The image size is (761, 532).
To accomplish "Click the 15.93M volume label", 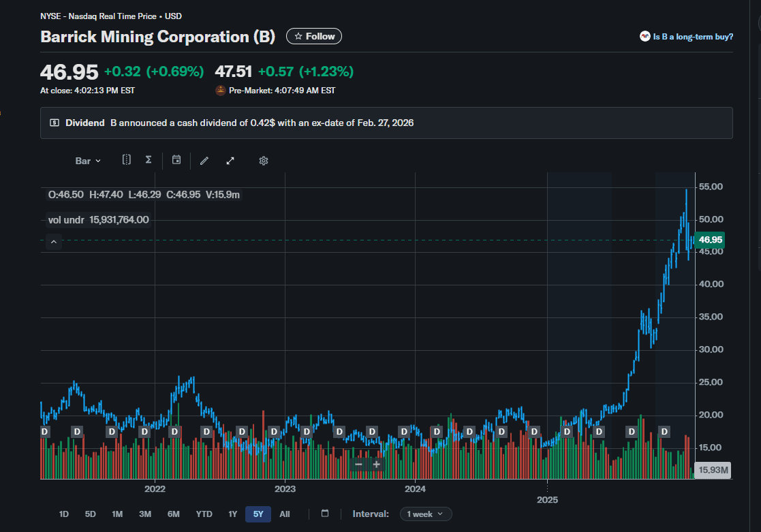I will 713,470.
